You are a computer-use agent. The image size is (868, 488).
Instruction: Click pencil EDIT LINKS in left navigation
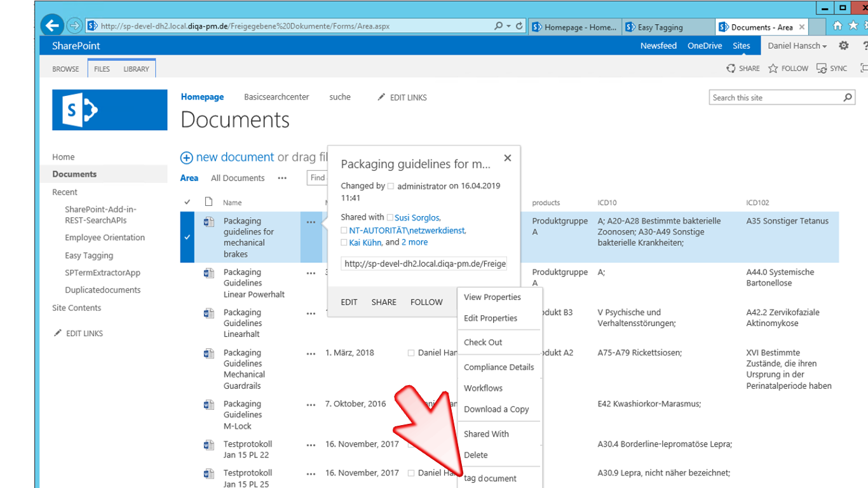pos(58,333)
